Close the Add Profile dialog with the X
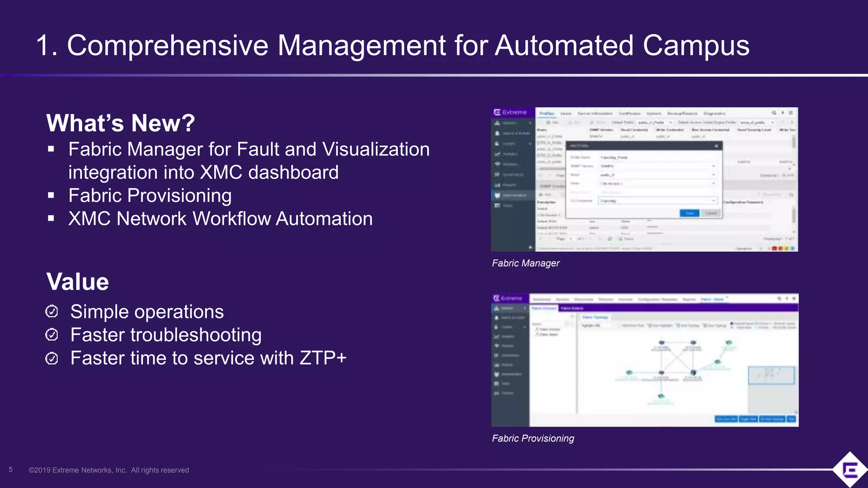Image resolution: width=868 pixels, height=488 pixels. pos(716,146)
